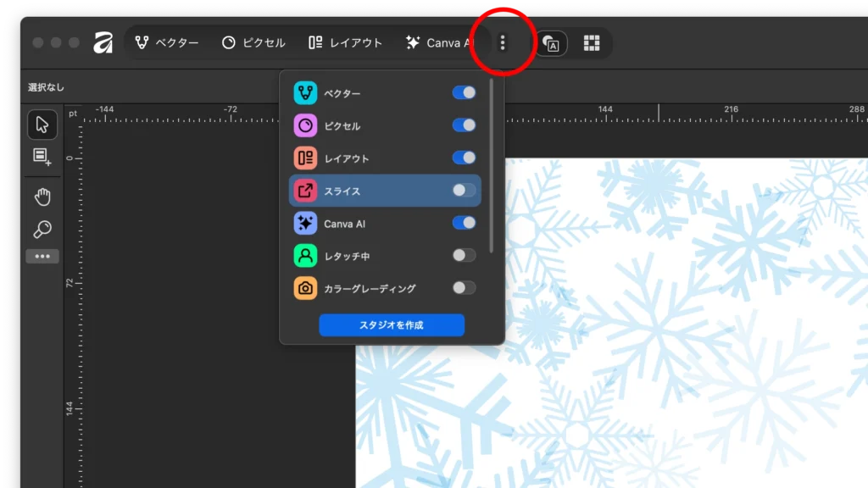Screen dimensions: 868x488
Task: Click the studio list scrollbar
Action: (492, 166)
